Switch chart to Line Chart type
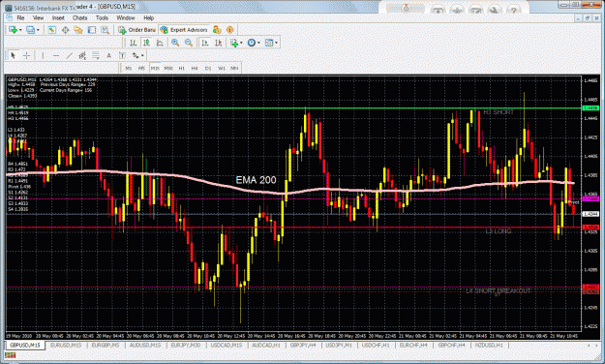605x364 pixels. [160, 43]
